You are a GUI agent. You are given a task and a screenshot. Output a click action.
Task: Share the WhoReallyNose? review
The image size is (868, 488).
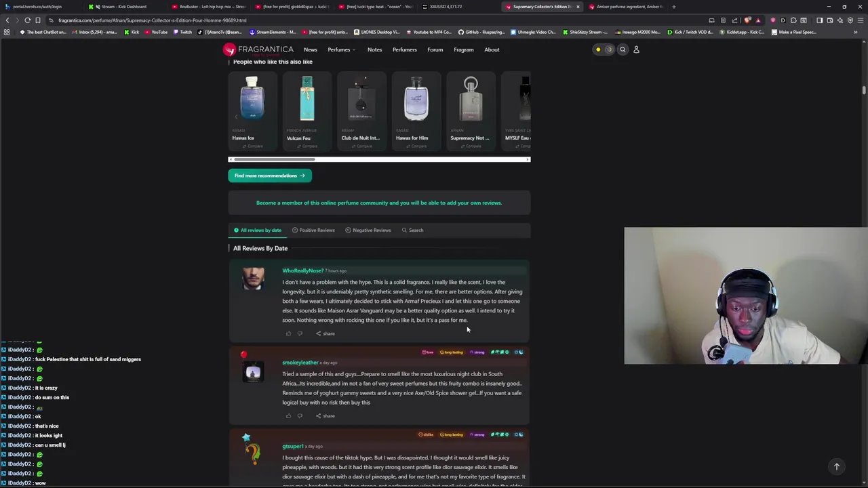click(325, 333)
